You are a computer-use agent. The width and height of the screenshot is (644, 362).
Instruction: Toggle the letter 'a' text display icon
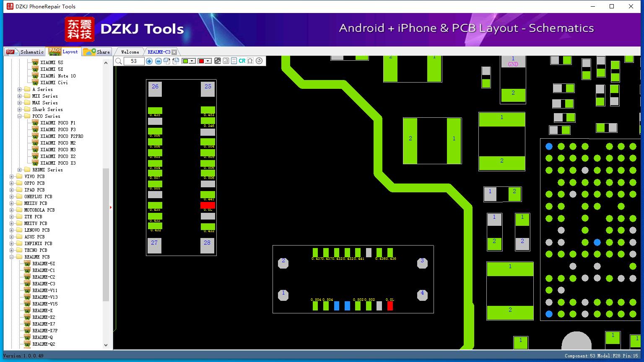[x=226, y=61]
